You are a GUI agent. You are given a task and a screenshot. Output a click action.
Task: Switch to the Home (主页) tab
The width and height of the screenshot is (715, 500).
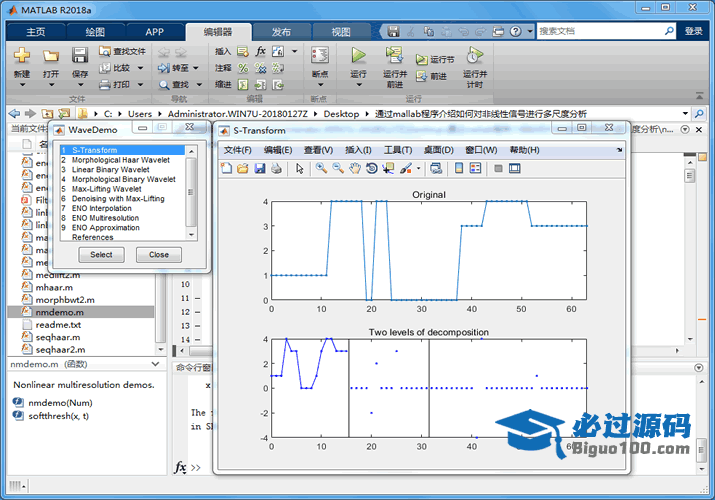36,31
